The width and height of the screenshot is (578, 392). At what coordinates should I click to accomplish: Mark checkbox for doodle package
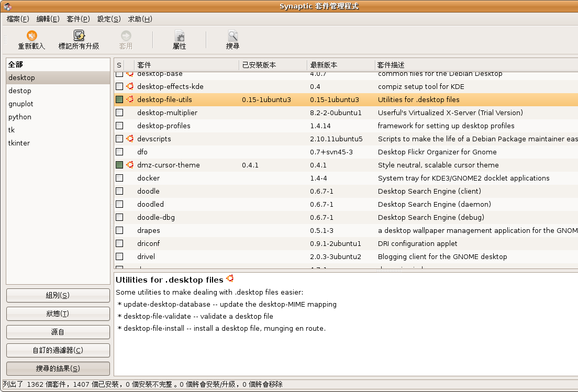pos(119,191)
